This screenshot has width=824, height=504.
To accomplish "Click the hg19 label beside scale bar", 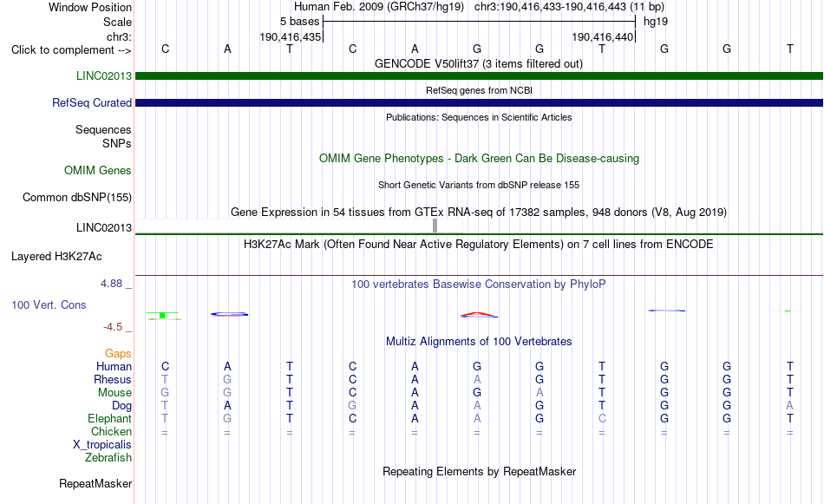I will (x=656, y=22).
